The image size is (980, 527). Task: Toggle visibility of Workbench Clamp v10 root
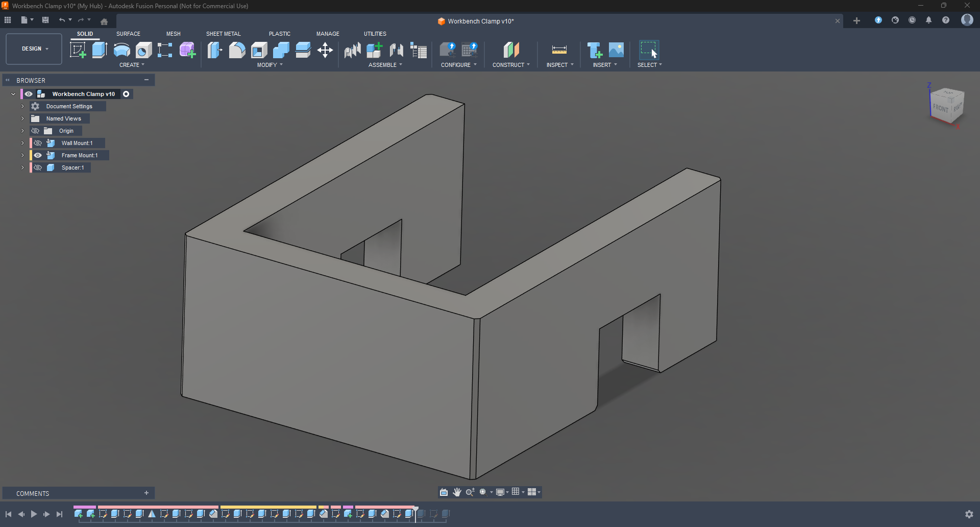point(29,94)
